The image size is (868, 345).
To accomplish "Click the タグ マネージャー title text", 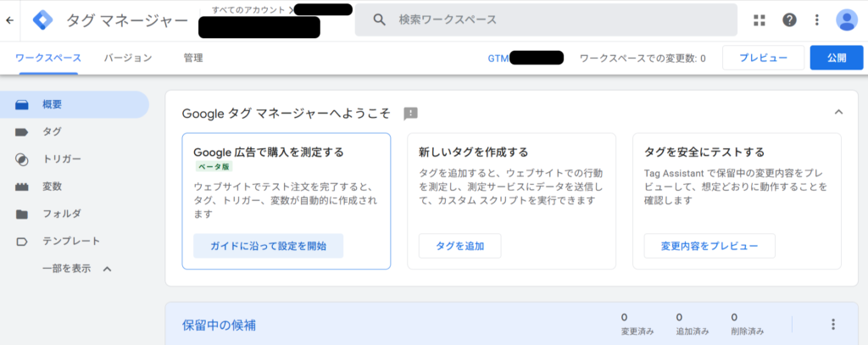I will (x=127, y=21).
